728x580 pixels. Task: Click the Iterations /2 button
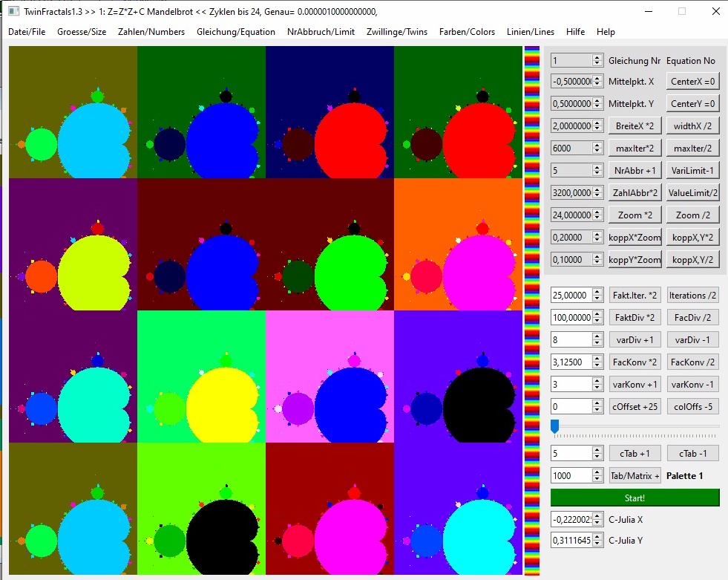click(x=692, y=295)
